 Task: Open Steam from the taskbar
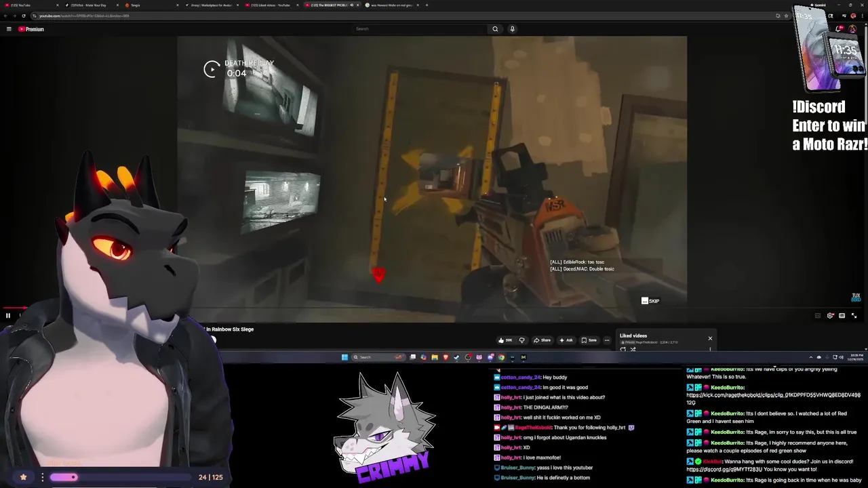[x=456, y=357]
